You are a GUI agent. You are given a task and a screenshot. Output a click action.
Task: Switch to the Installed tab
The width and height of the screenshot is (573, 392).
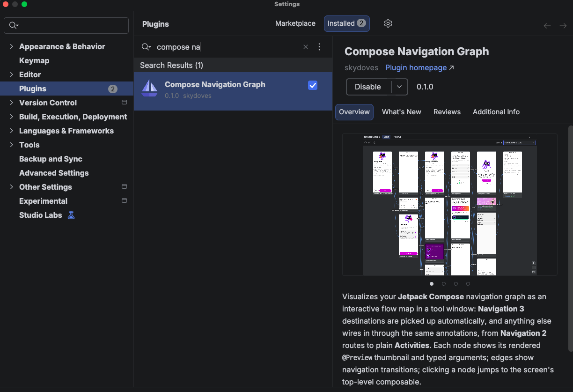click(347, 23)
